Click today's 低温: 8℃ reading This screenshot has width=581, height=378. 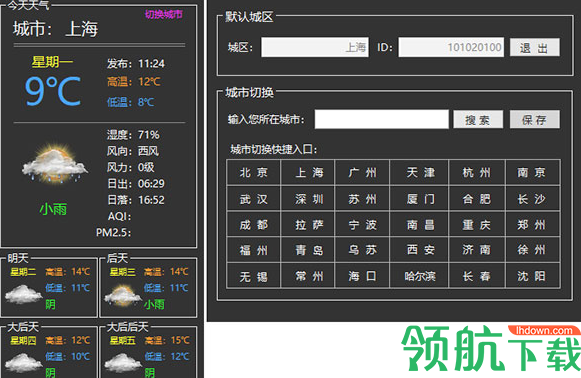coord(130,102)
